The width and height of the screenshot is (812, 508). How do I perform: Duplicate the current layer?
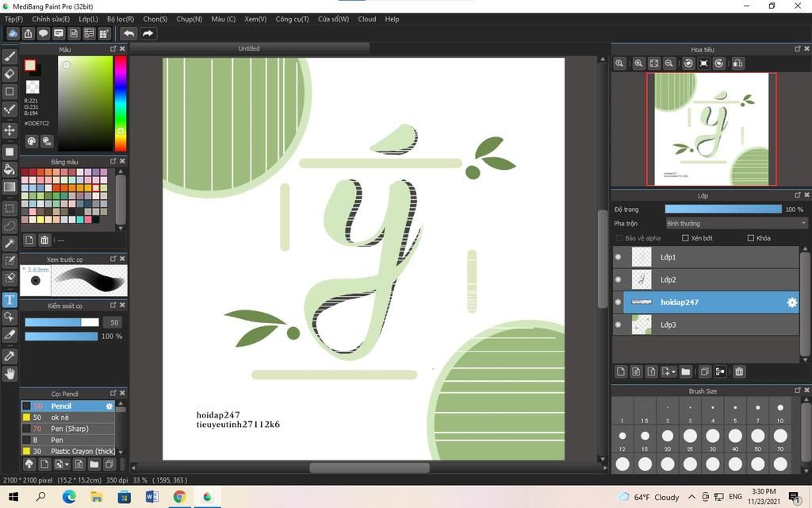click(704, 371)
